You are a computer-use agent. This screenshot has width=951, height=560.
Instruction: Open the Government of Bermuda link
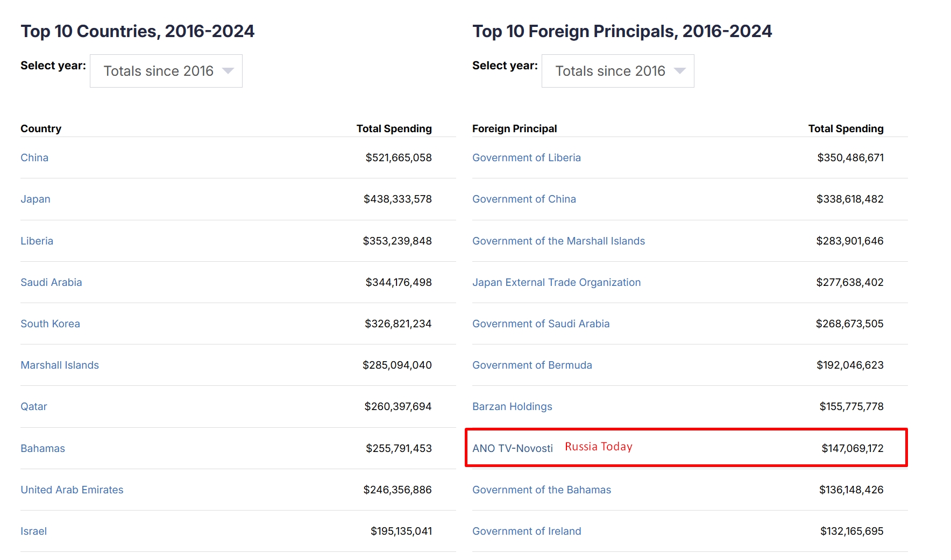tap(532, 365)
